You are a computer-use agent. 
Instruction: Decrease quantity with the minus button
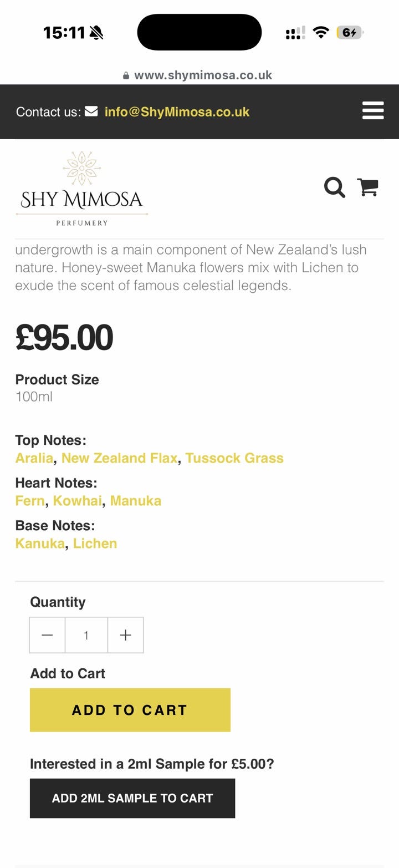coord(48,635)
